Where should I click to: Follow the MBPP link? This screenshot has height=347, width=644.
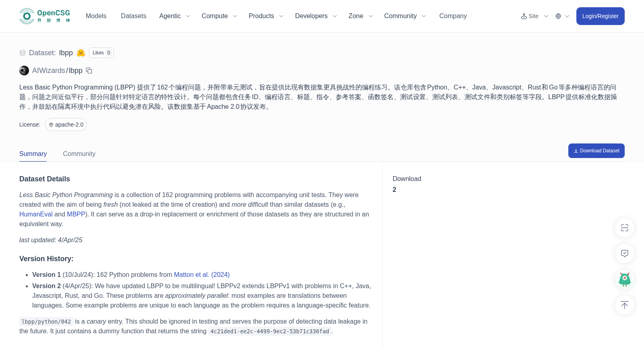[x=76, y=214]
